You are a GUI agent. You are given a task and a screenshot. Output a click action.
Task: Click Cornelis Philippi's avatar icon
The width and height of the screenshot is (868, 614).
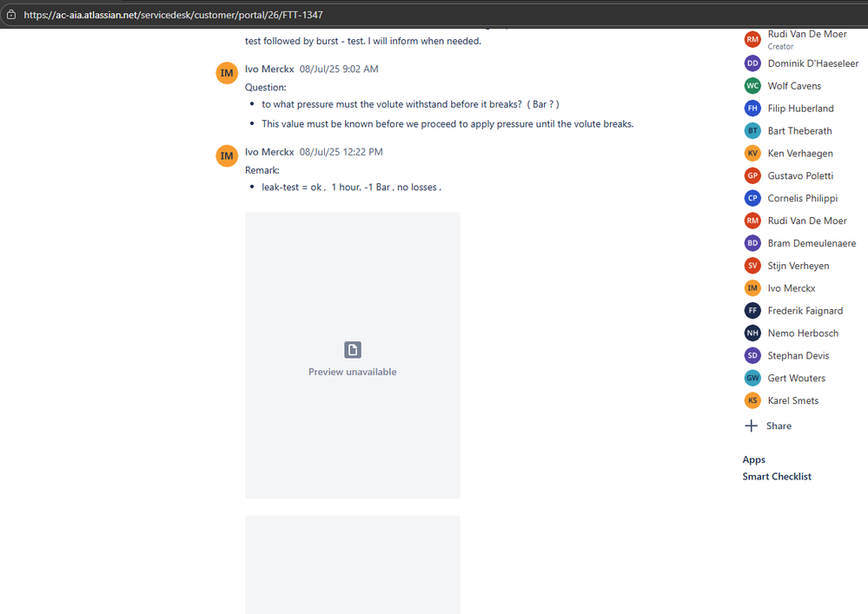[752, 198]
